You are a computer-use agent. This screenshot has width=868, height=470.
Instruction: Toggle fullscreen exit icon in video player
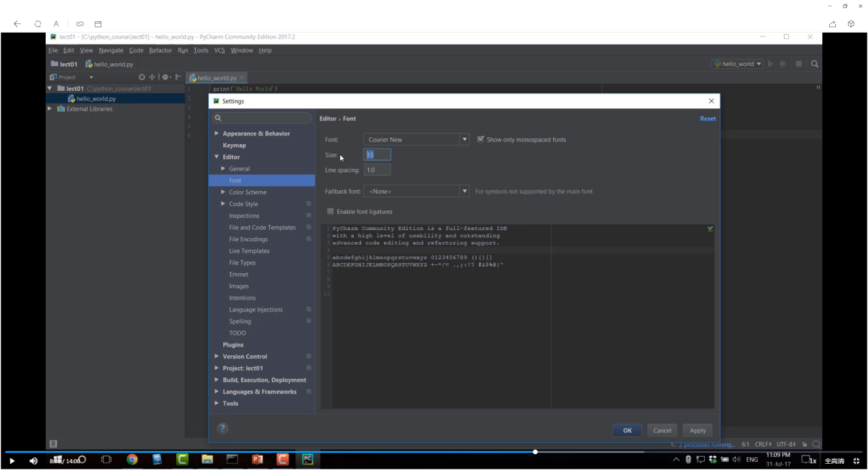856,461
